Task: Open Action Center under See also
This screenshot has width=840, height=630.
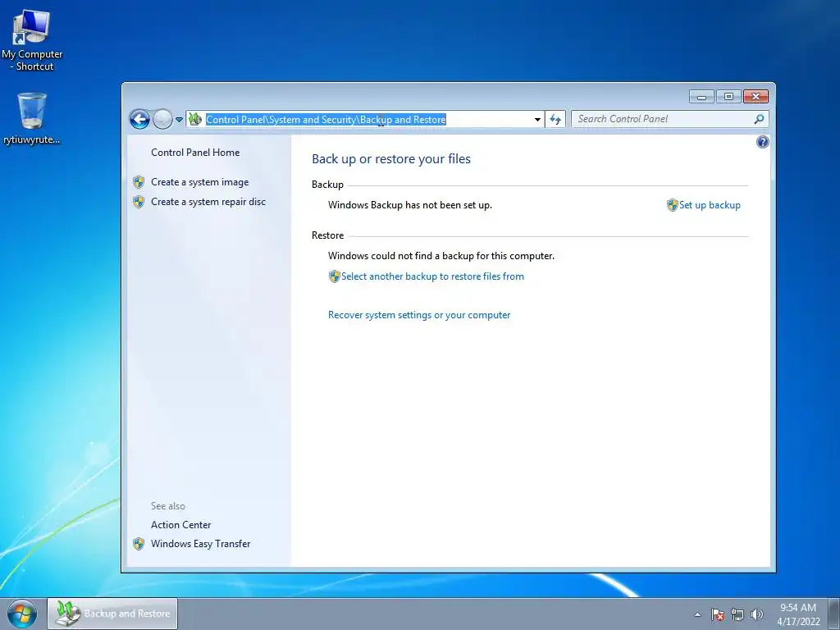Action: (180, 524)
